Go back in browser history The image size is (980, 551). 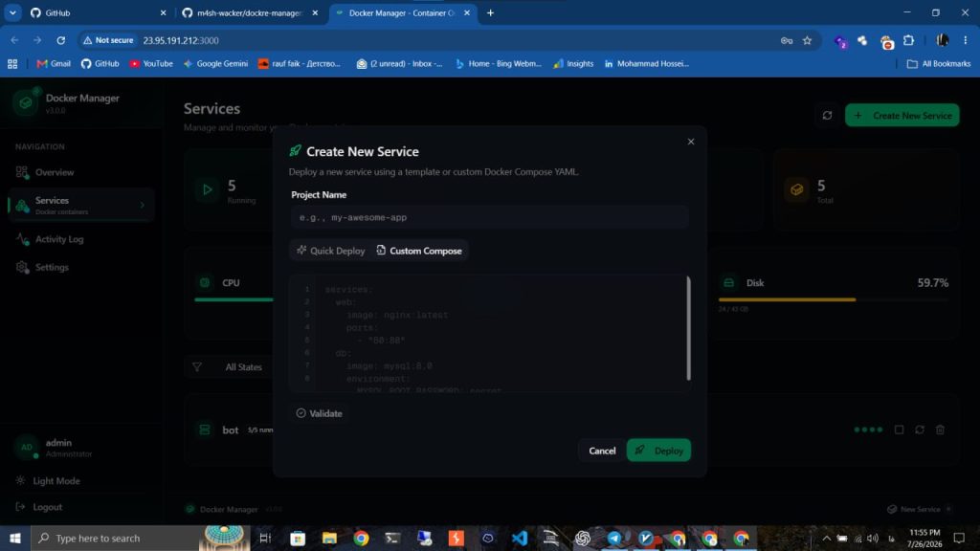pos(14,40)
